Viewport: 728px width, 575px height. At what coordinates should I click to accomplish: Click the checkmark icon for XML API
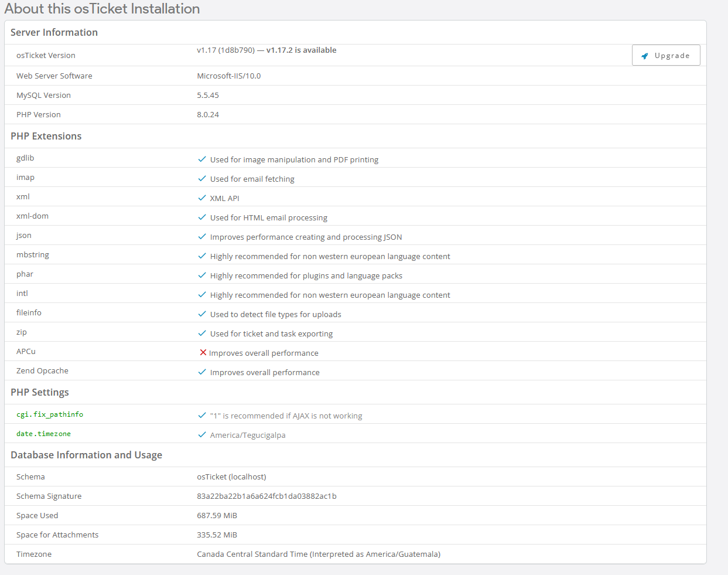[x=202, y=198]
